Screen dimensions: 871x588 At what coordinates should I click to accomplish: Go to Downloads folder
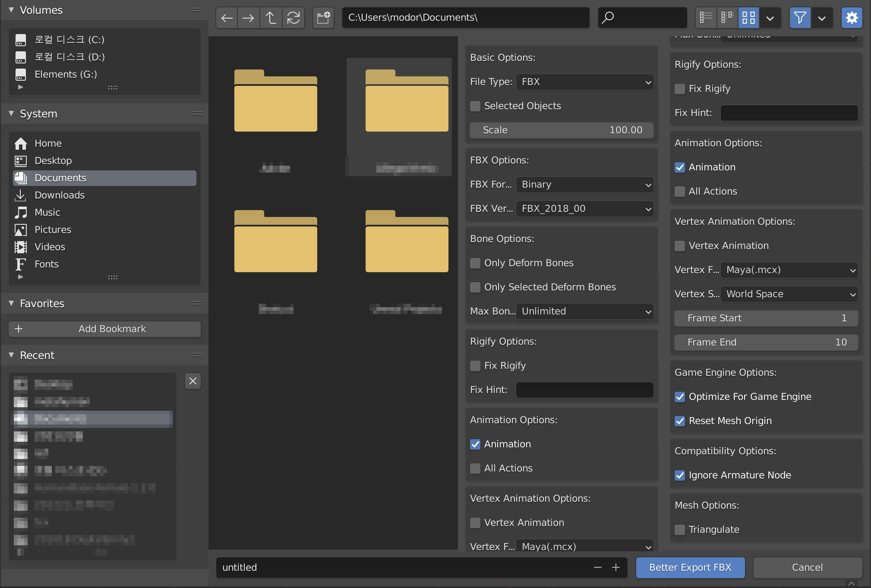tap(104, 195)
